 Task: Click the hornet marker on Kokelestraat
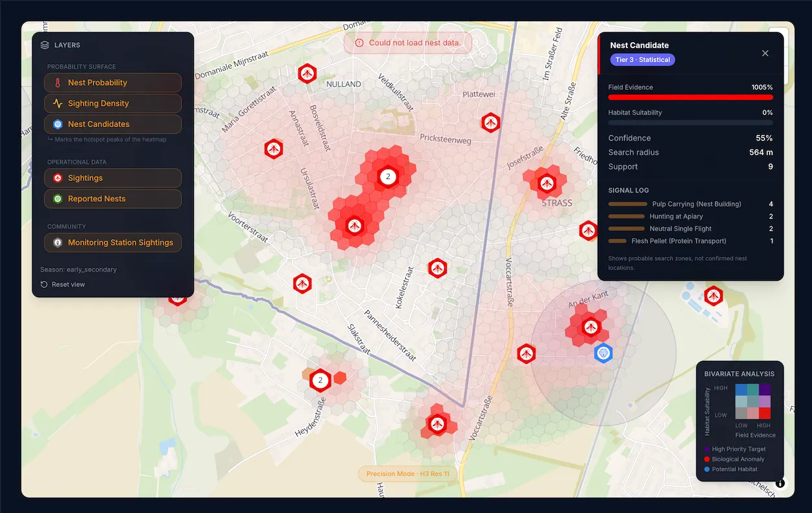click(x=438, y=268)
